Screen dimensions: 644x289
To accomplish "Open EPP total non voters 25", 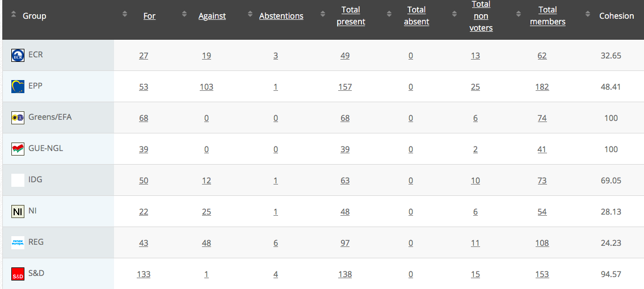I will [x=475, y=87].
